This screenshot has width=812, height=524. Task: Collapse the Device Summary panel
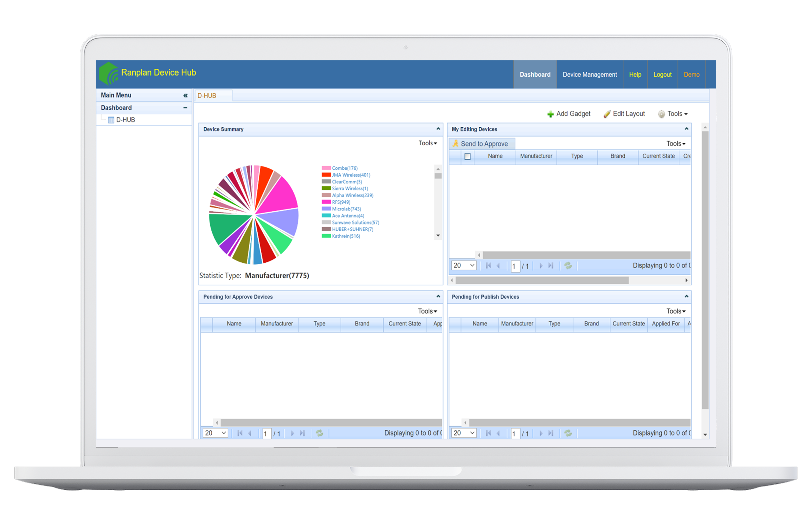(x=438, y=129)
